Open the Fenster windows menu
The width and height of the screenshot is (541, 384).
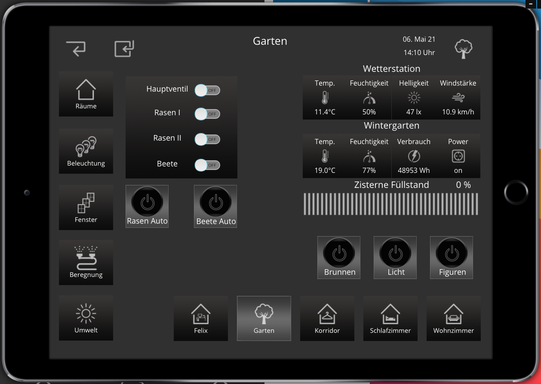(86, 207)
